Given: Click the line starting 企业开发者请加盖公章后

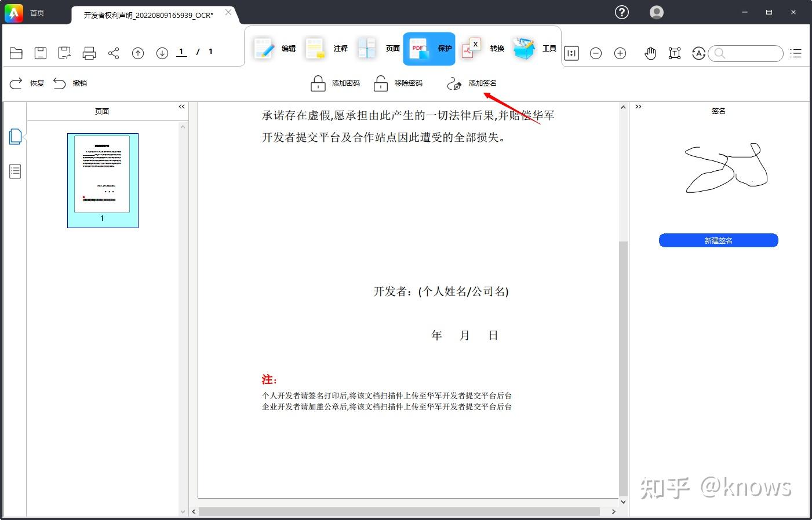Looking at the screenshot, I should [x=387, y=407].
